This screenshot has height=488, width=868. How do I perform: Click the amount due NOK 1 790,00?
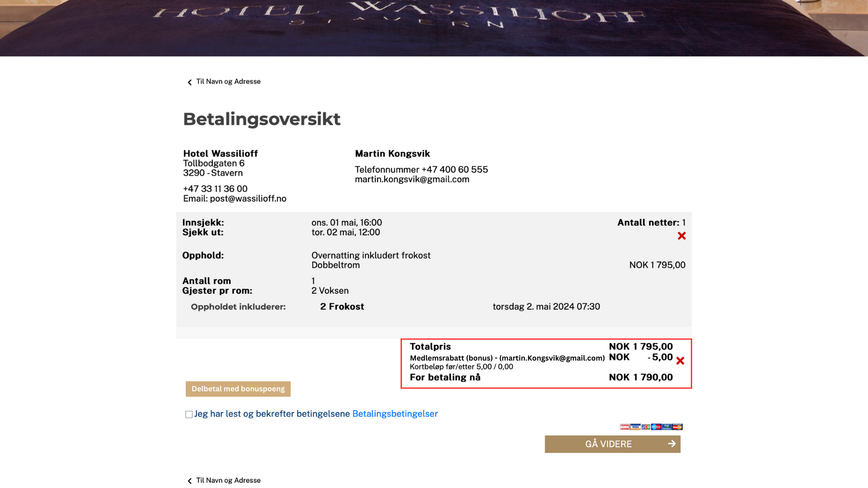pos(641,377)
